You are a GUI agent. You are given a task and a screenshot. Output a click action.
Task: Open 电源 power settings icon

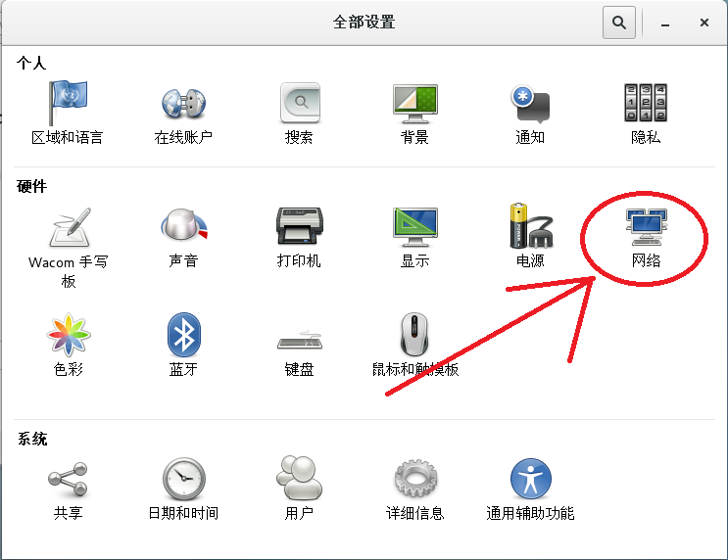(531, 225)
